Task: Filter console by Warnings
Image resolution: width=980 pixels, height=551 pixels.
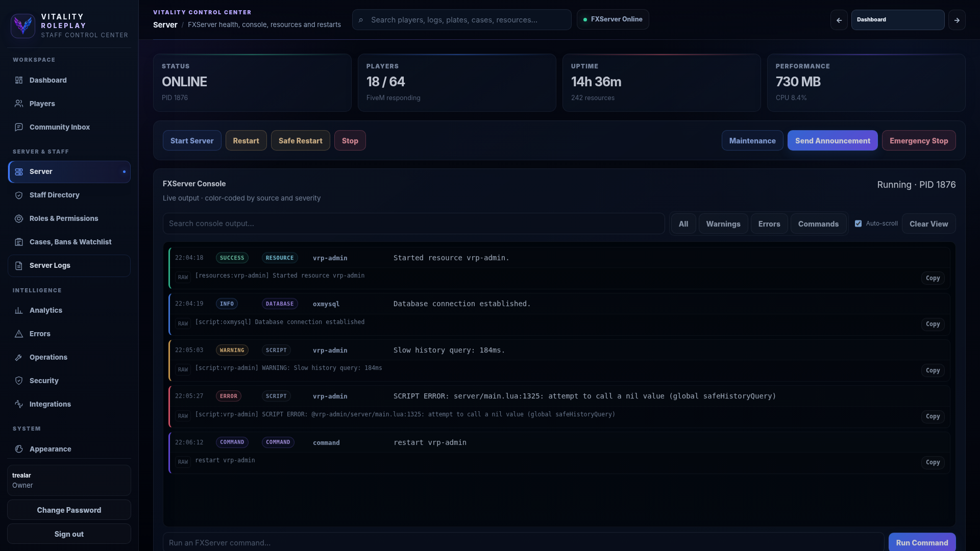Action: tap(723, 224)
